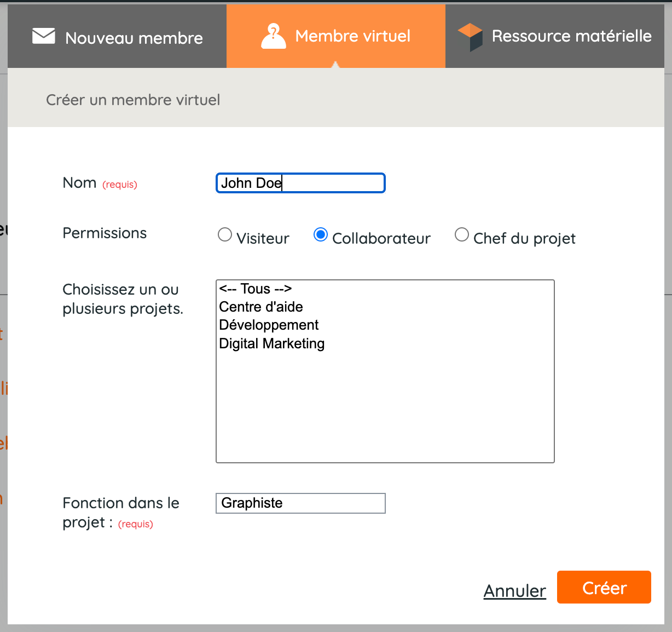Image resolution: width=672 pixels, height=632 pixels.
Task: Click the Chef du projet label
Action: click(524, 238)
